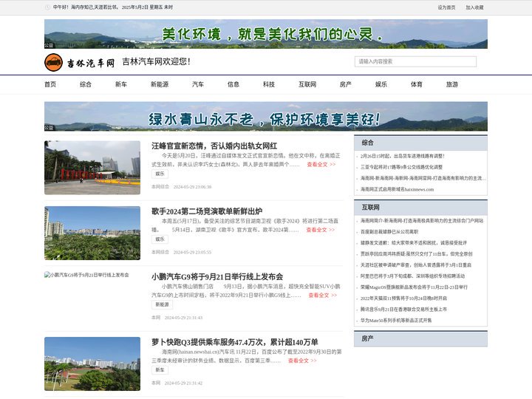532x399 pixels.
Task: Open thumbnail of the 歌手2024 article
Action: 92,233
